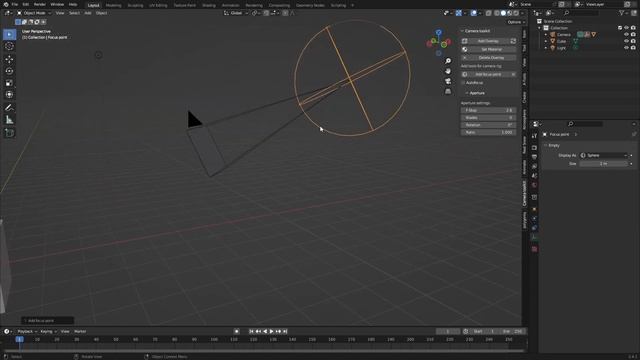
Task: Open the File menu
Action: [x=15, y=4]
